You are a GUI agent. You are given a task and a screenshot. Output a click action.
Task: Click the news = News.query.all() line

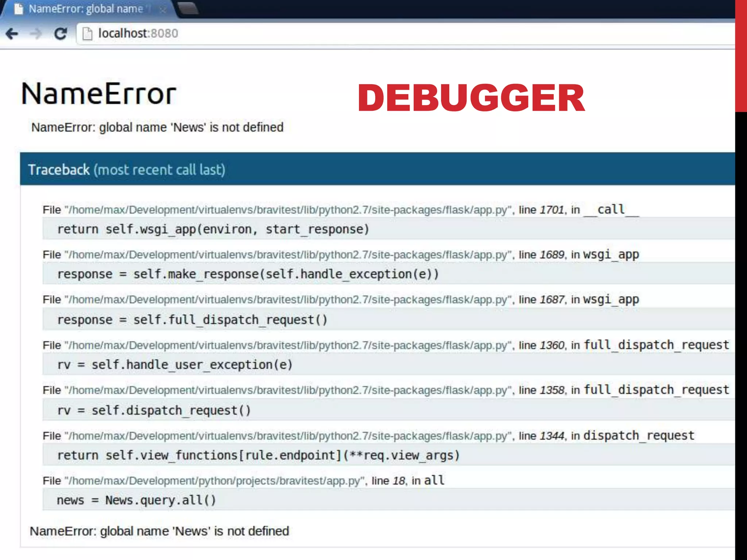pos(136,500)
